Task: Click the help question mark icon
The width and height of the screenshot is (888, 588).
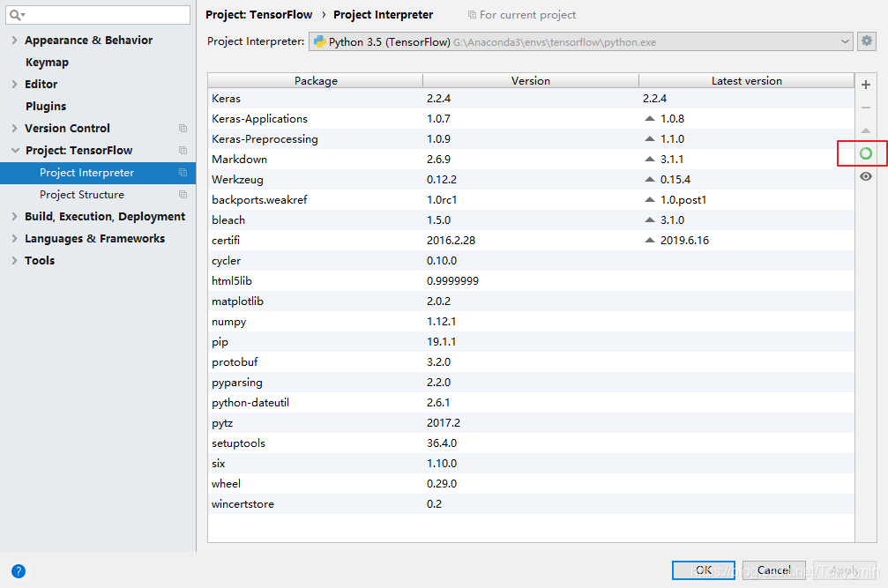Action: click(x=19, y=571)
